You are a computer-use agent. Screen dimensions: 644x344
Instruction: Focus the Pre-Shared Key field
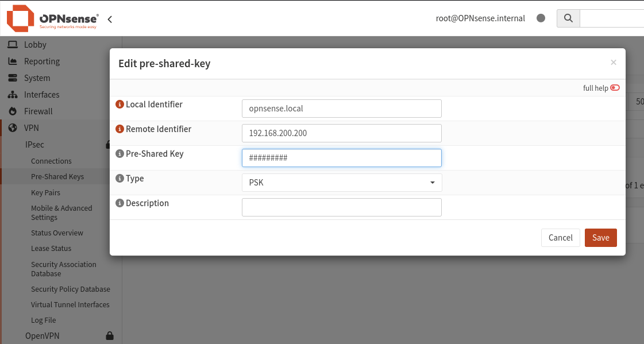pyautogui.click(x=342, y=157)
